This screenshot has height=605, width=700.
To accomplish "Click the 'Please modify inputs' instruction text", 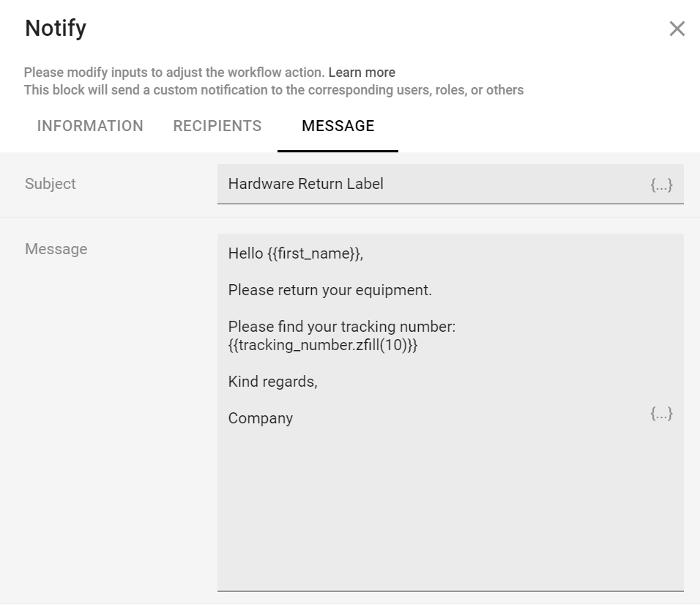I will point(174,73).
